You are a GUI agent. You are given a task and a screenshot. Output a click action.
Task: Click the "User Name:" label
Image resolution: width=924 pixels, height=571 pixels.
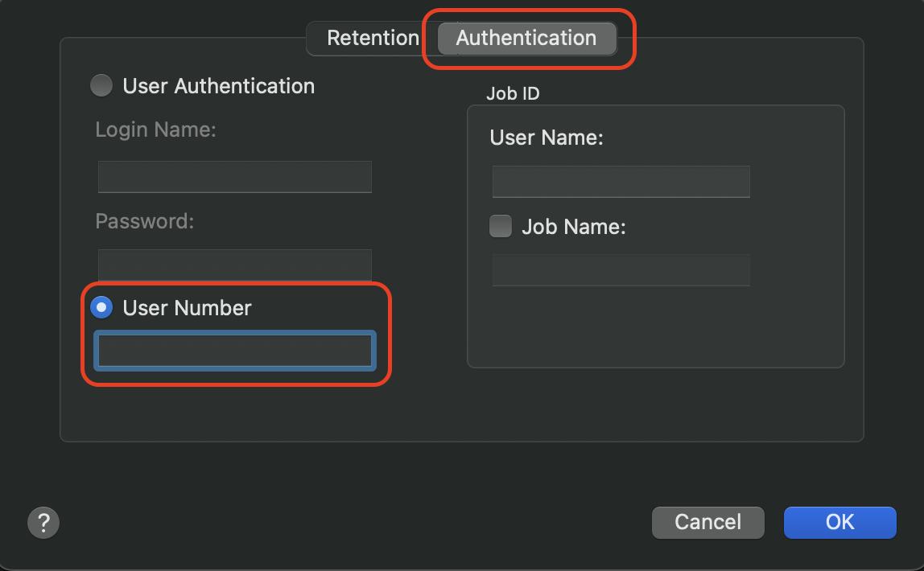(x=547, y=138)
